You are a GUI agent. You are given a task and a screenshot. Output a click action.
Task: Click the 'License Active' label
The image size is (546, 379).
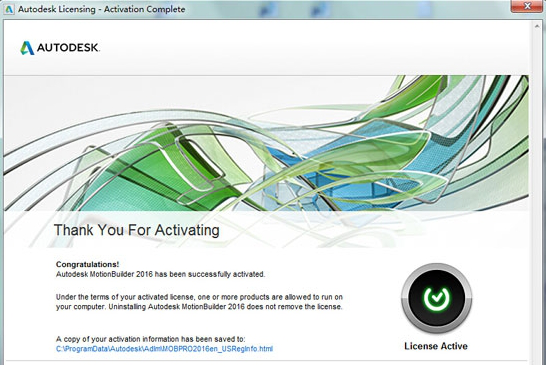tap(436, 346)
